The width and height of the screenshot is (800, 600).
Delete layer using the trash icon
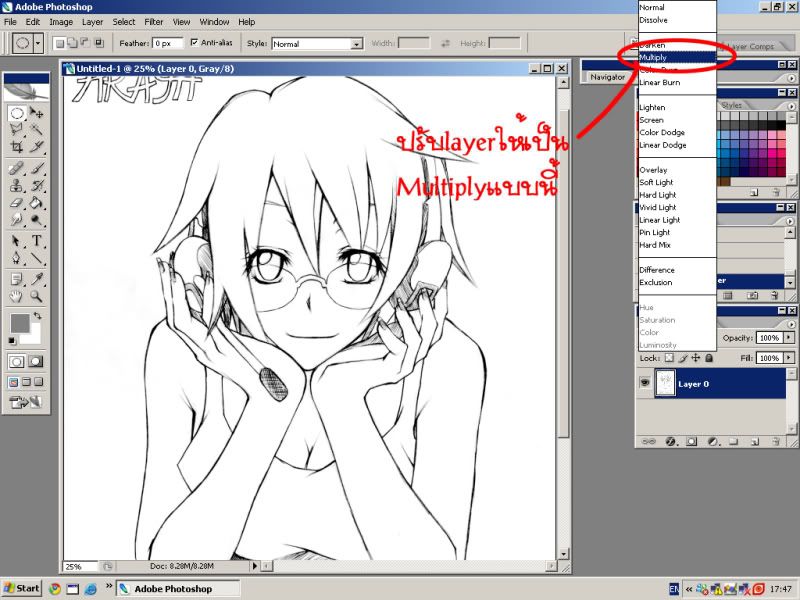[x=775, y=441]
